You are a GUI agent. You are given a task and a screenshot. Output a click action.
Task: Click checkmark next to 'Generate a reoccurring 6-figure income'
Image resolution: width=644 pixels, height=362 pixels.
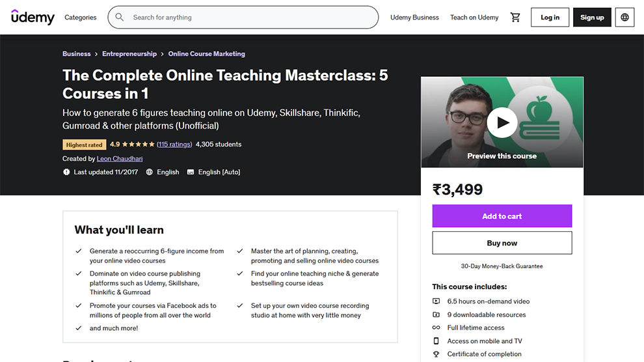click(x=79, y=251)
